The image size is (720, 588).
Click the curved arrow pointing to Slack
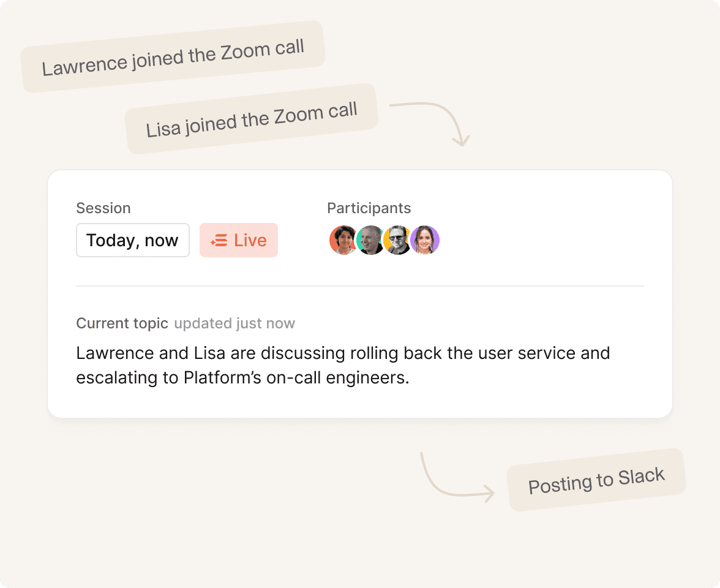(457, 477)
